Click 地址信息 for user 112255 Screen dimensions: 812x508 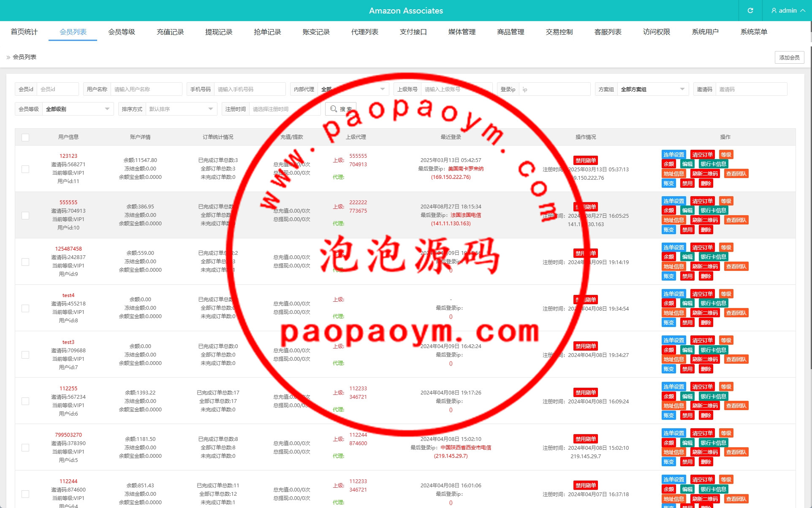673,405
